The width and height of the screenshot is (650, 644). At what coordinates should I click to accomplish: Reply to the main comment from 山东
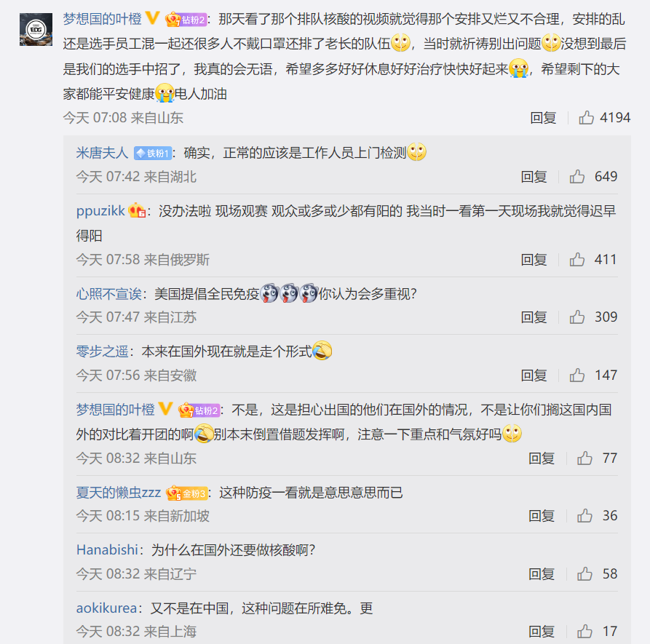(x=543, y=118)
